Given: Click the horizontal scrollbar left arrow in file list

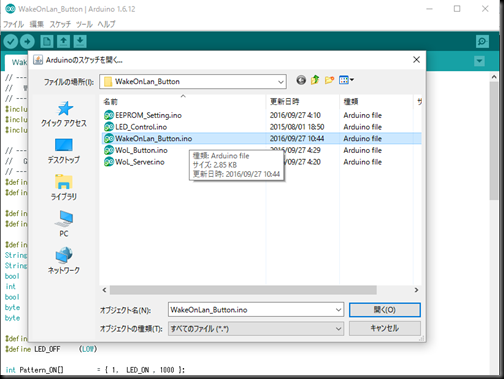Looking at the screenshot, I should coord(104,290).
